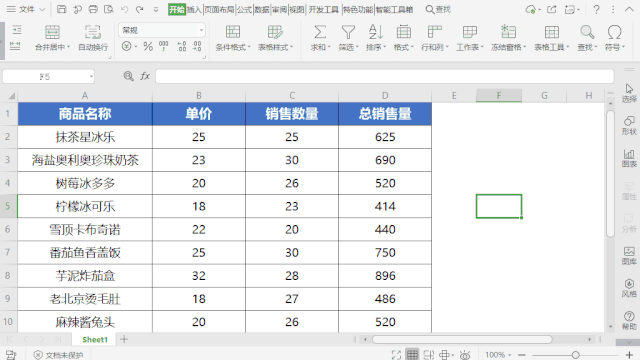Viewport: 640px width, 360px height.
Task: Click the zoom in plus button
Action: [629, 355]
